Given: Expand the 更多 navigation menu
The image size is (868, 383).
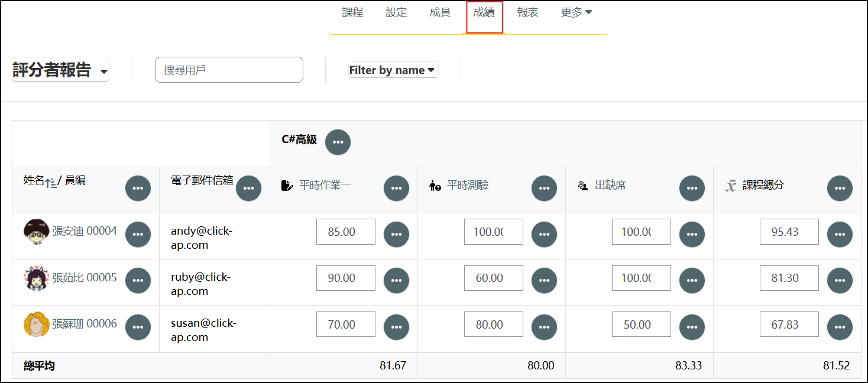Looking at the screenshot, I should (576, 12).
